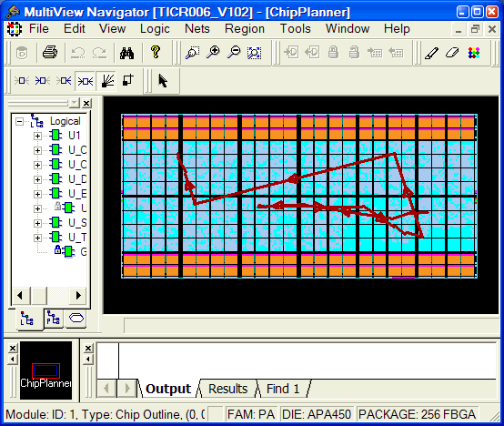Open the color palette icon

(x=474, y=53)
